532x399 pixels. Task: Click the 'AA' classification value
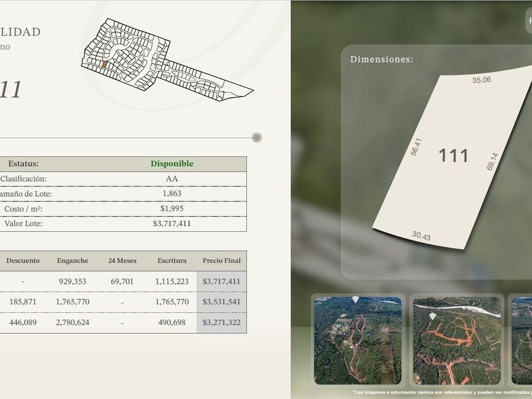click(x=172, y=179)
